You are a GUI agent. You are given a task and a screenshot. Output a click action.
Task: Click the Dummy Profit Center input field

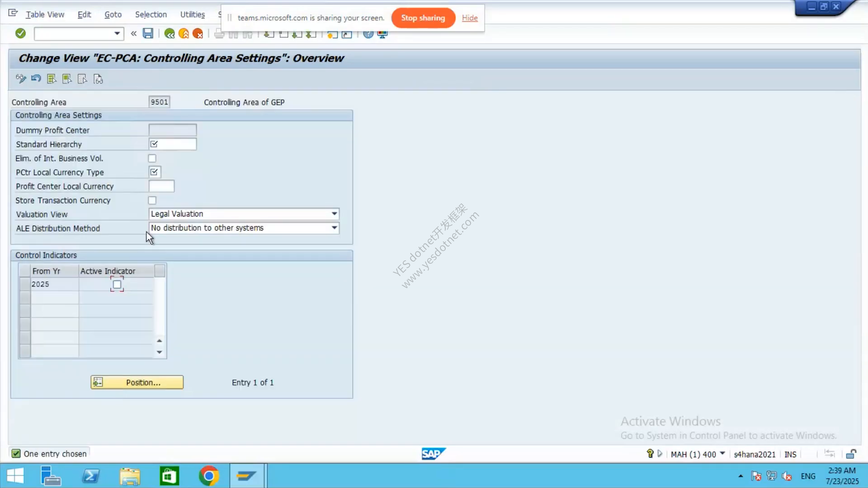(173, 130)
